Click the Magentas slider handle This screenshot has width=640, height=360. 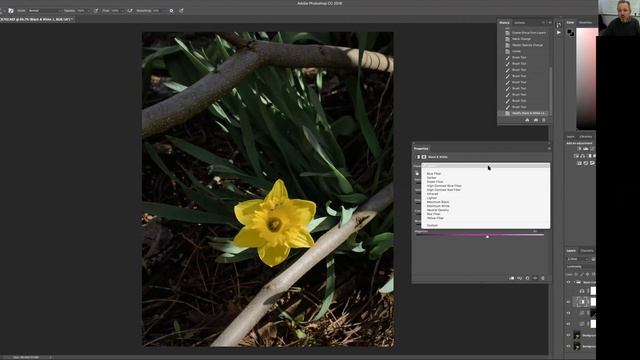[x=487, y=236]
